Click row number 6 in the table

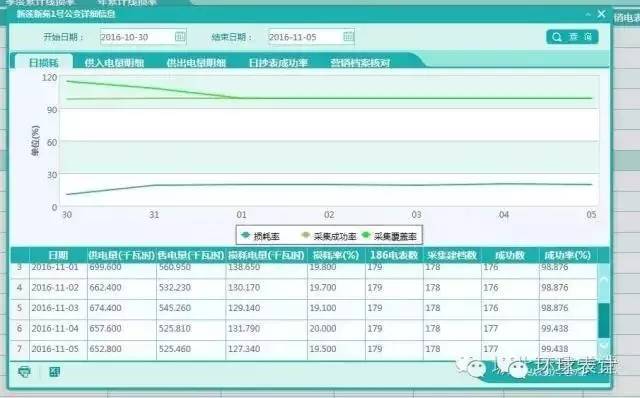[x=19, y=329]
